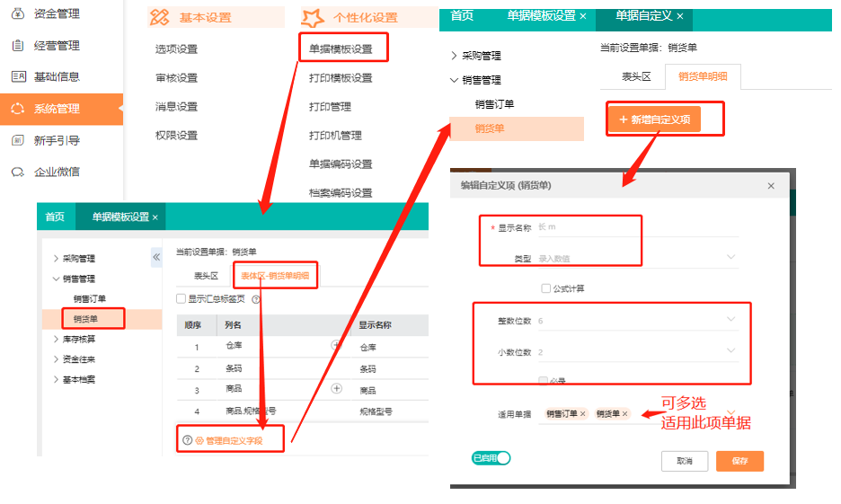Expand the 库存核算 tree node
Screen dimensions: 841x504
[56, 339]
